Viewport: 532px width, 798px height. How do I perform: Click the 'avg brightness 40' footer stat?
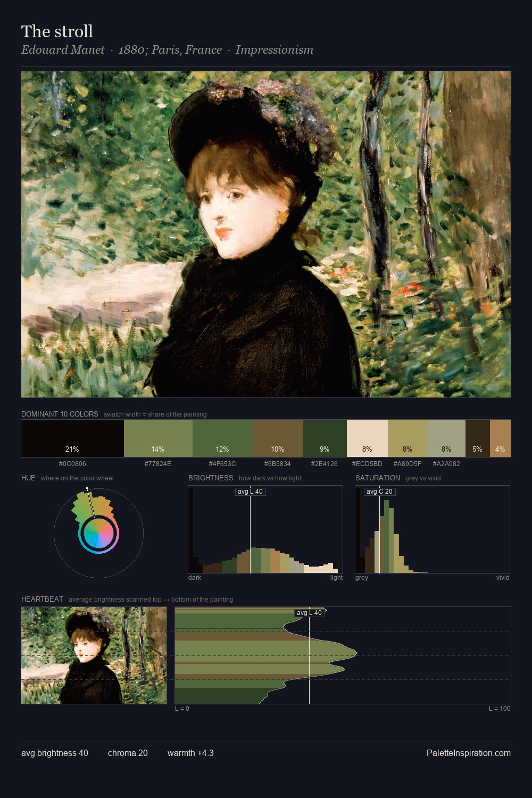[x=55, y=753]
